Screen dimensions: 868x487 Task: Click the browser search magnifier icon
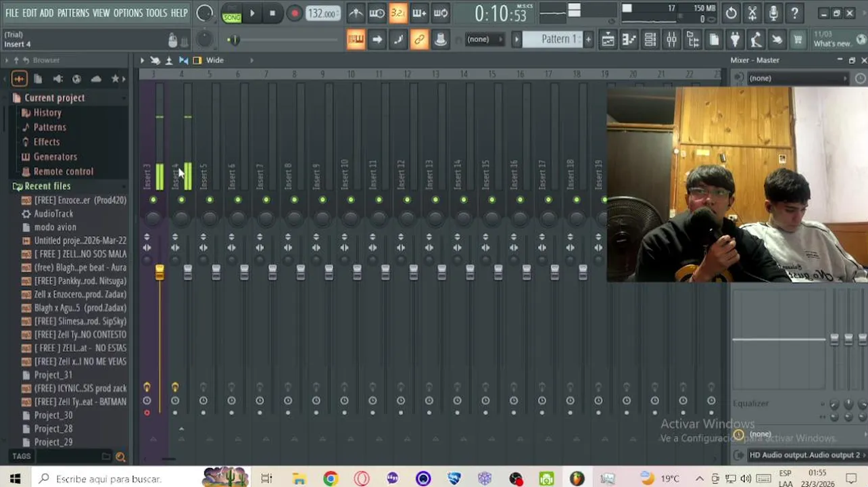(x=120, y=457)
